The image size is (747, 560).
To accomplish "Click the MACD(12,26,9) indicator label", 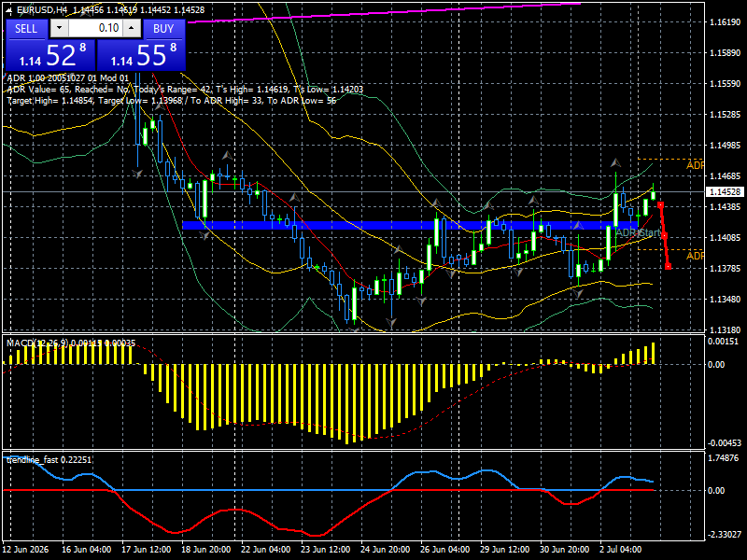I will coord(71,343).
